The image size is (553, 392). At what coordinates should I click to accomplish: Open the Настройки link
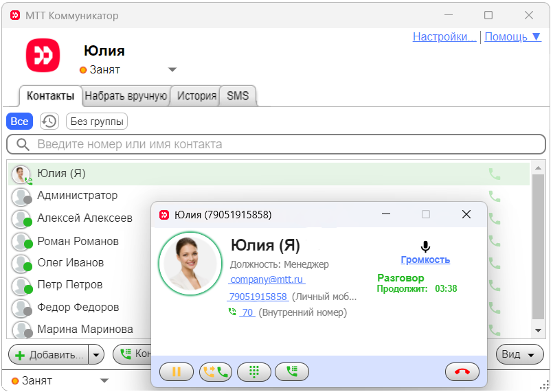click(x=444, y=37)
